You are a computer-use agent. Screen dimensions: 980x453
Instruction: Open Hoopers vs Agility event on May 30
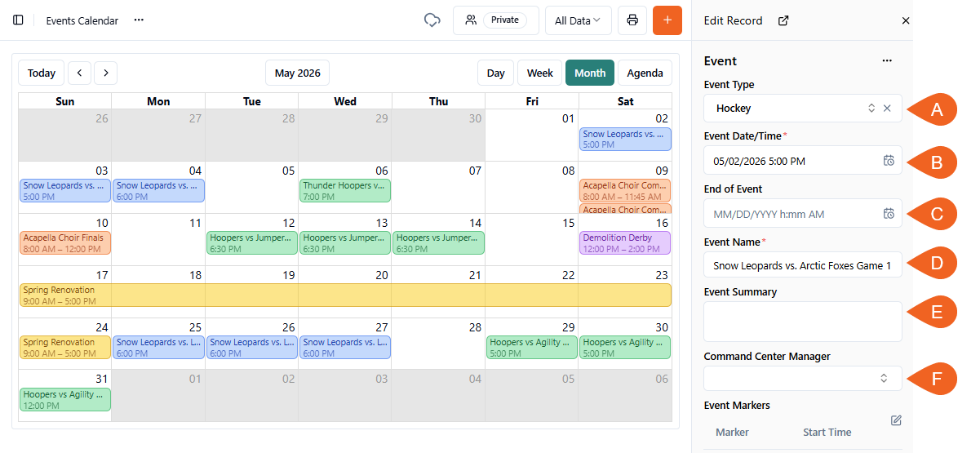click(625, 348)
